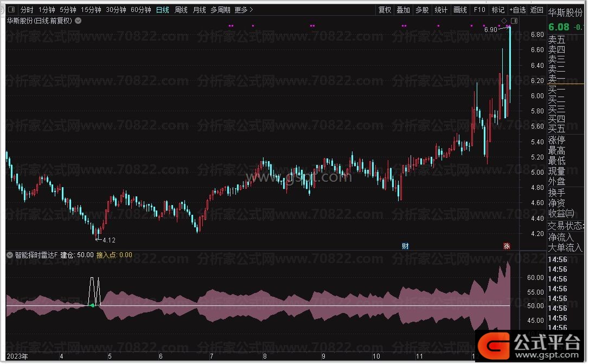Image resolution: width=589 pixels, height=364 pixels.
Task: Click the 涨停 limit-up row
Action: pyautogui.click(x=556, y=141)
